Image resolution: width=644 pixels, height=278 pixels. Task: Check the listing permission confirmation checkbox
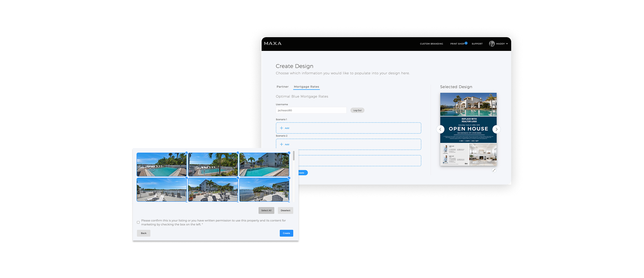pos(138,222)
